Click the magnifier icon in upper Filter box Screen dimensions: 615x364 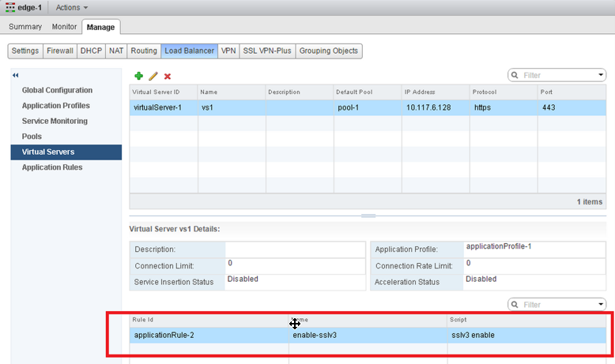click(x=515, y=76)
